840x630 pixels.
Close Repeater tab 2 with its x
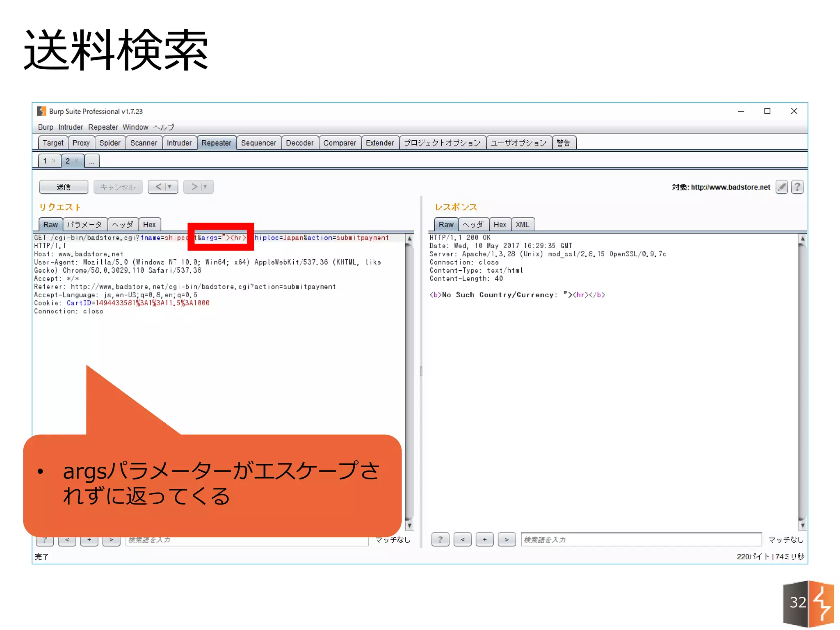(76, 161)
